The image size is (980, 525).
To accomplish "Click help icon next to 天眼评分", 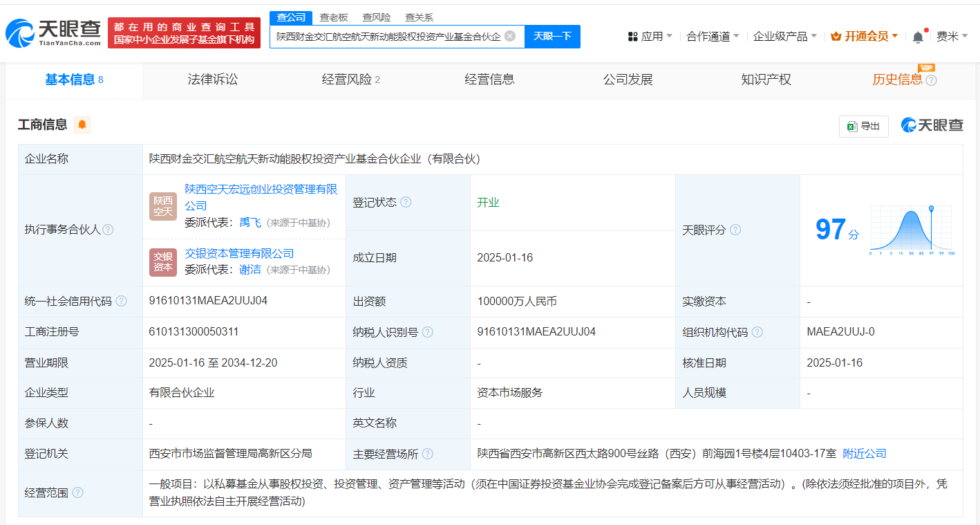I will [735, 230].
